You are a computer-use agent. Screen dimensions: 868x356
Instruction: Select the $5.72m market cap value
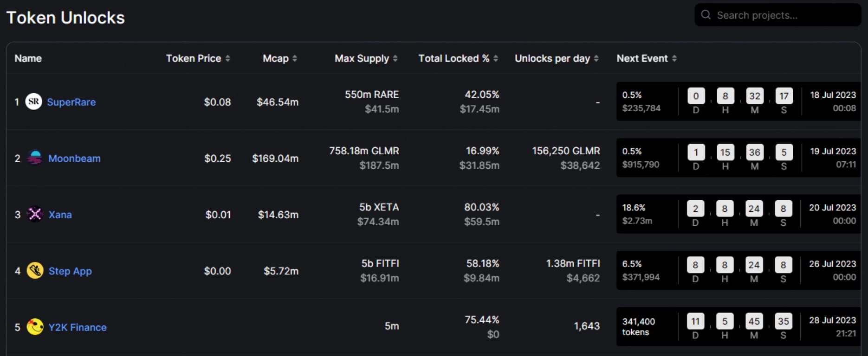pos(281,271)
